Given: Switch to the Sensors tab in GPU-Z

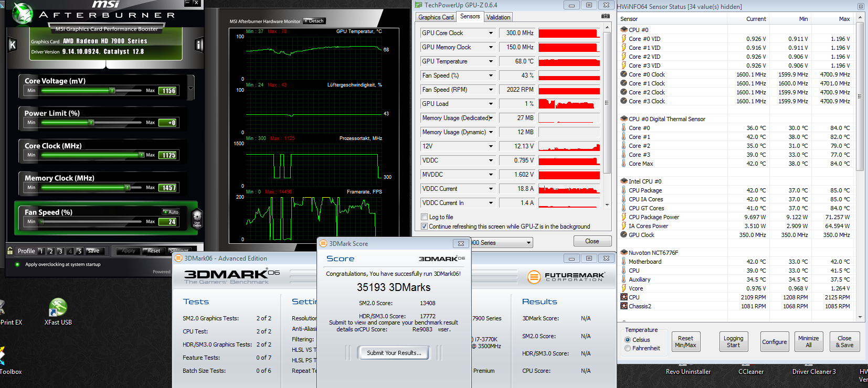Looking at the screenshot, I should [470, 16].
